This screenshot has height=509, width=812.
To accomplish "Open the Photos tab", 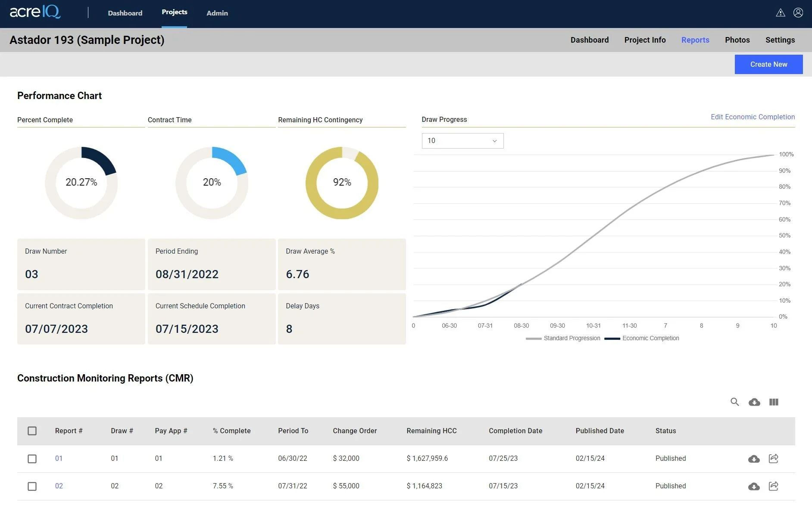I will [x=737, y=40].
